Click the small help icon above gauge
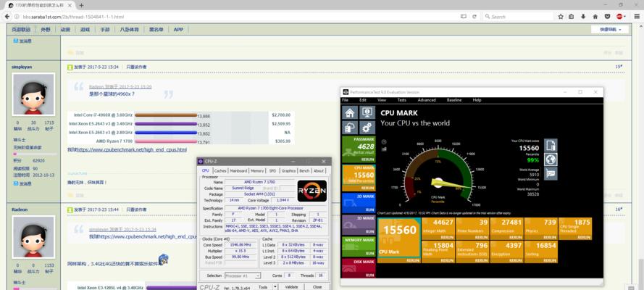The width and height of the screenshot is (644, 290). pos(384,141)
